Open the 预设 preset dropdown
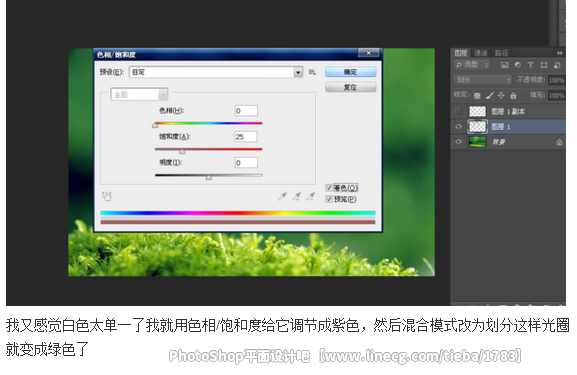The width and height of the screenshot is (577, 375). [x=216, y=72]
